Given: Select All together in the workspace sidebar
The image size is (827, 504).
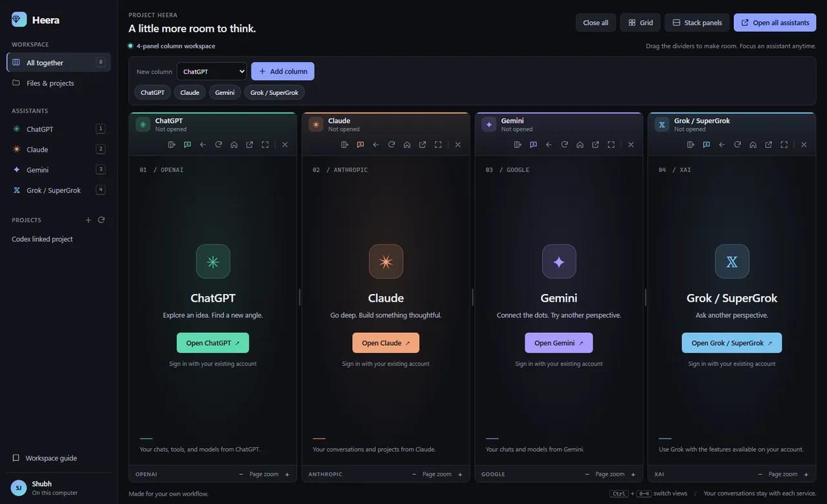Looking at the screenshot, I should point(59,63).
